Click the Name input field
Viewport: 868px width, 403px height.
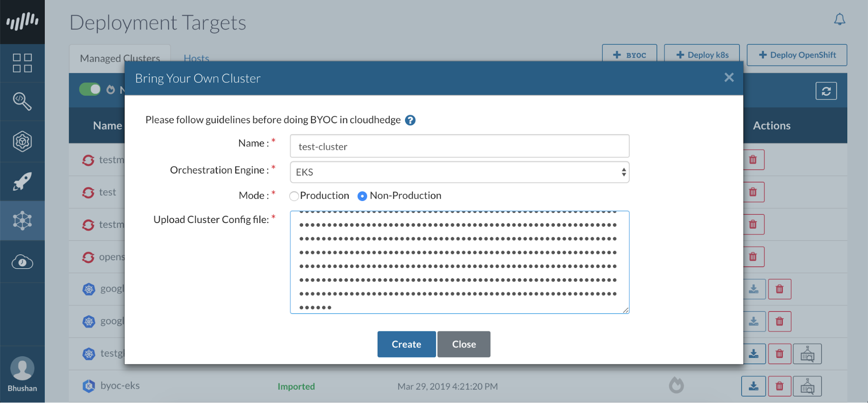[459, 147]
